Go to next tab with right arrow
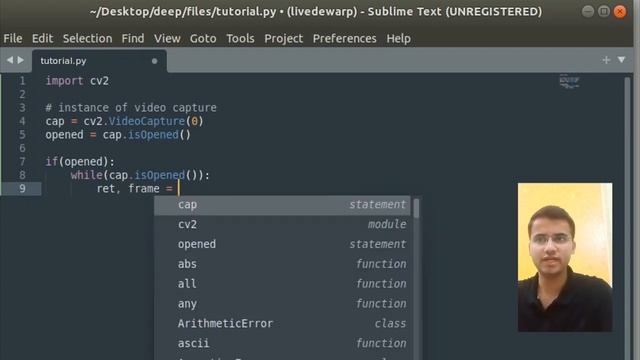The image size is (640, 360). point(20,60)
